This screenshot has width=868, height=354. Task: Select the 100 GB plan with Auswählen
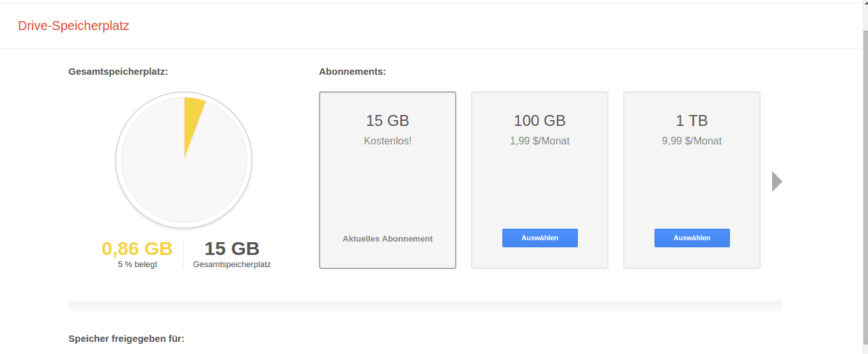click(539, 238)
